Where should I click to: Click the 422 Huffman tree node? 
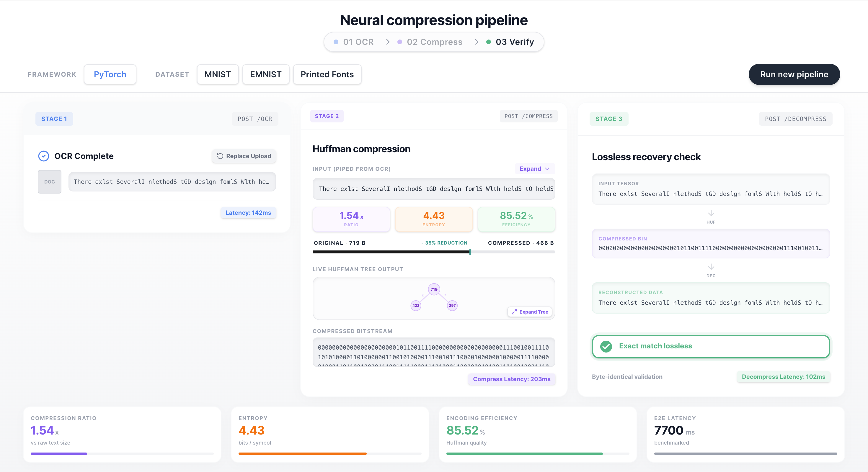coord(416,305)
